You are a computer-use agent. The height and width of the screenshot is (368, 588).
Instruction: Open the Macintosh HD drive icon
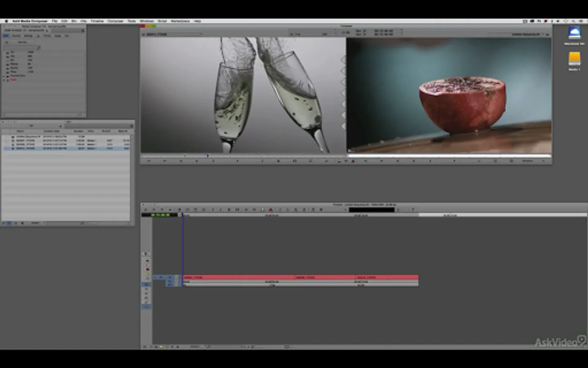574,33
